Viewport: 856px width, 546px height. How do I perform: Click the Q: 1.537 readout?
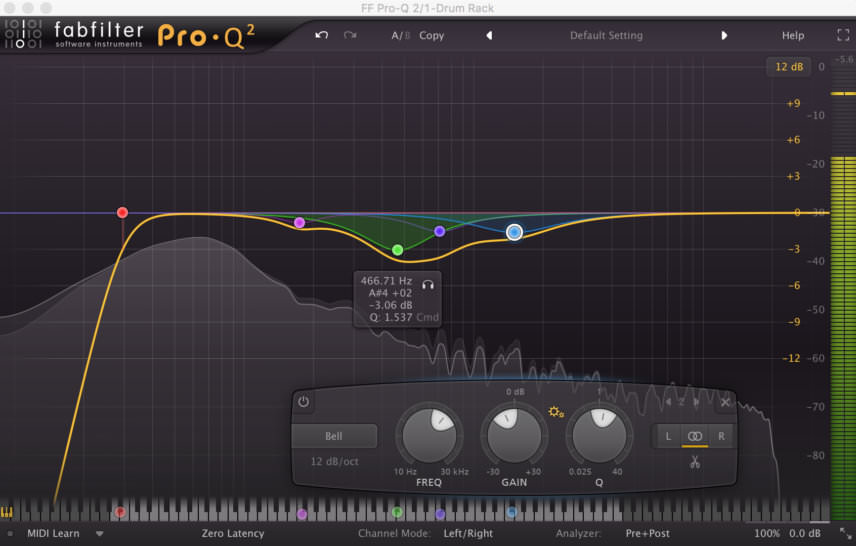coord(391,317)
